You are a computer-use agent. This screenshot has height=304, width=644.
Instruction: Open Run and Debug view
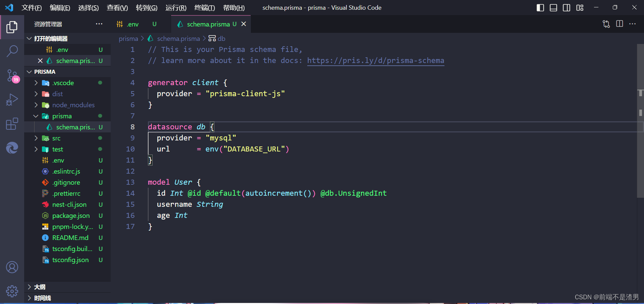[12, 100]
